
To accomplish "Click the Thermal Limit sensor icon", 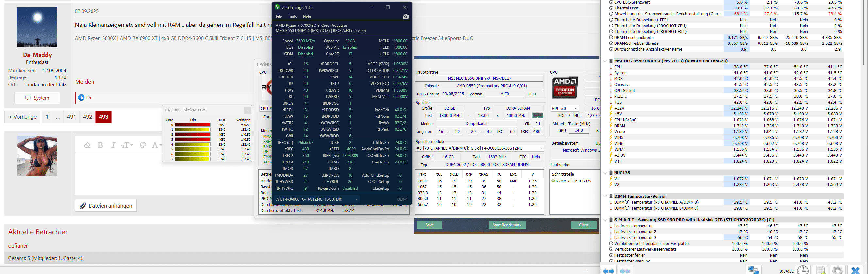I will coord(611,8).
